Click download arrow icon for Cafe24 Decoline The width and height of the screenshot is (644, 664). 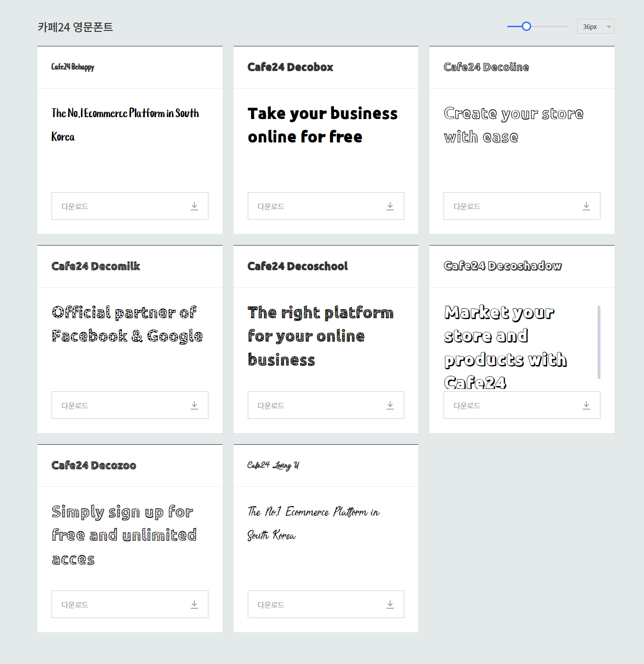coord(586,206)
